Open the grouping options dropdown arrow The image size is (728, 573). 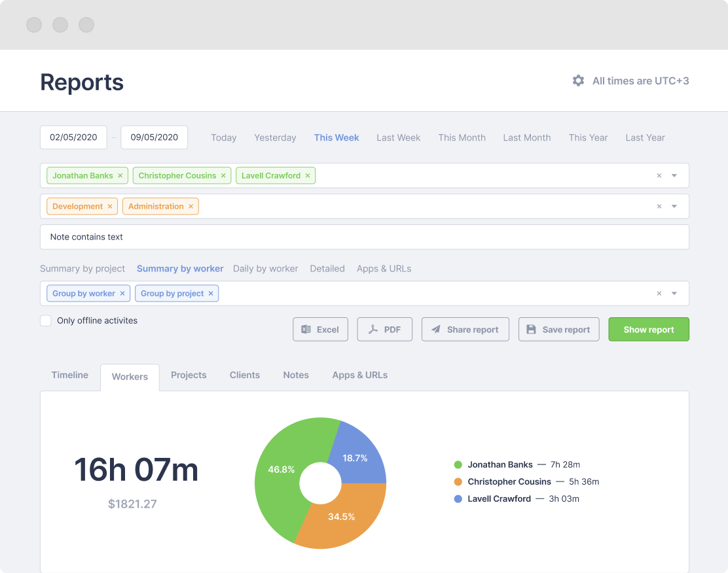pyautogui.click(x=674, y=293)
